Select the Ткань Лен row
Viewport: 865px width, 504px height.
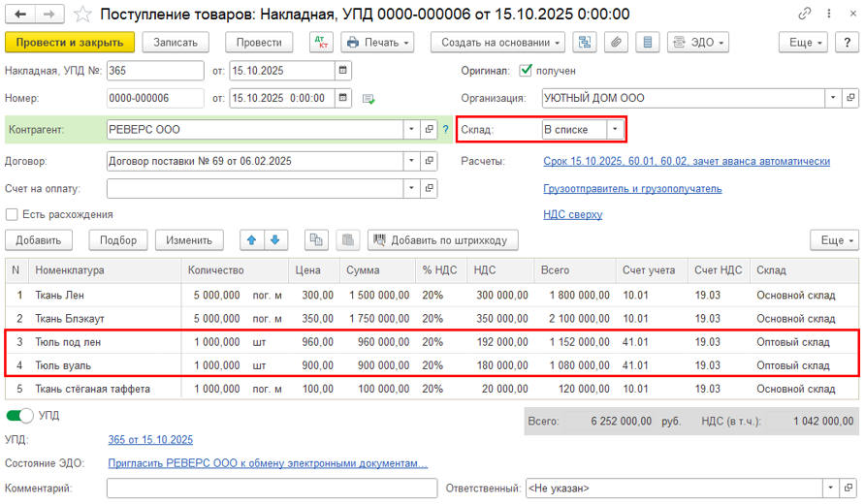point(432,295)
